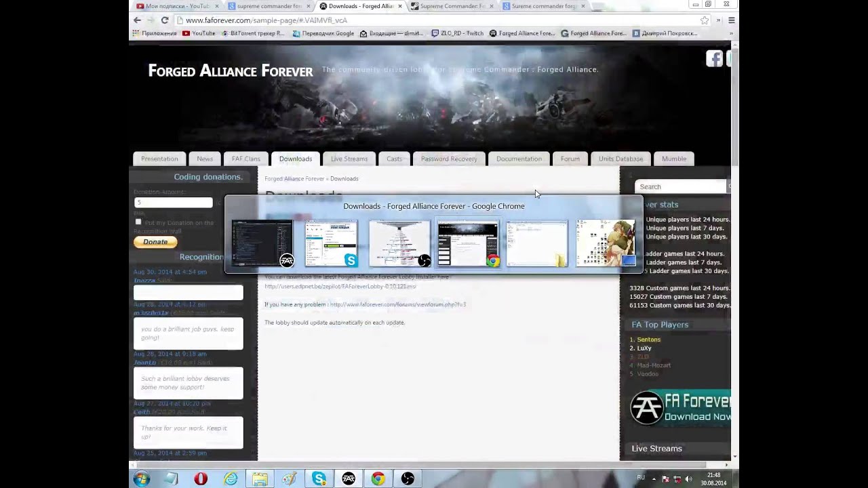Bookmark this page with the star icon
This screenshot has width=868, height=488.
point(705,20)
